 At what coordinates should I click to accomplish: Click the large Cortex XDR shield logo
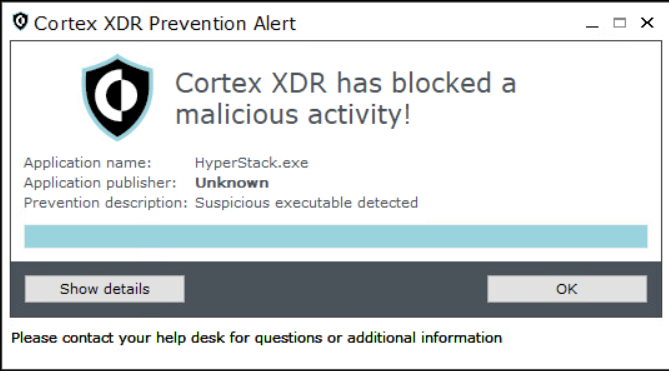tap(117, 97)
